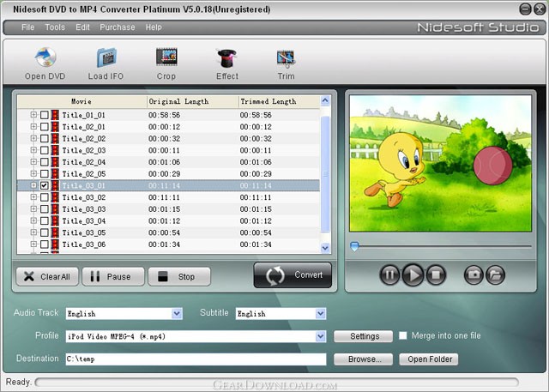Open the Tools menu
549x392 pixels.
click(55, 27)
